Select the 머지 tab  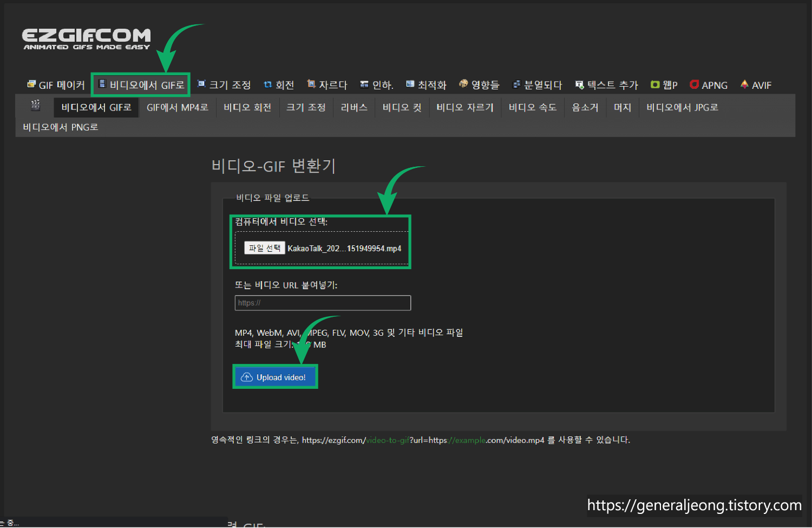click(x=623, y=107)
